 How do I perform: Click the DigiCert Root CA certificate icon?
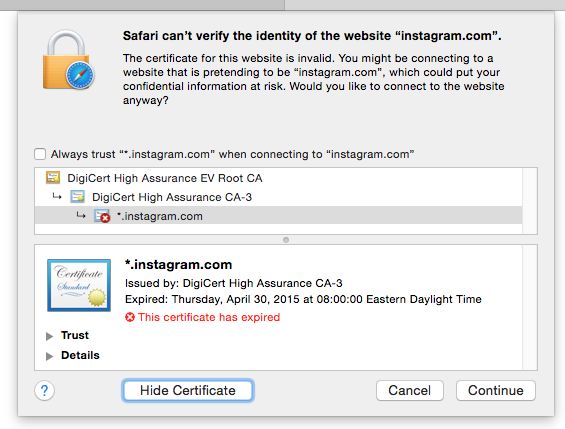pos(53,178)
